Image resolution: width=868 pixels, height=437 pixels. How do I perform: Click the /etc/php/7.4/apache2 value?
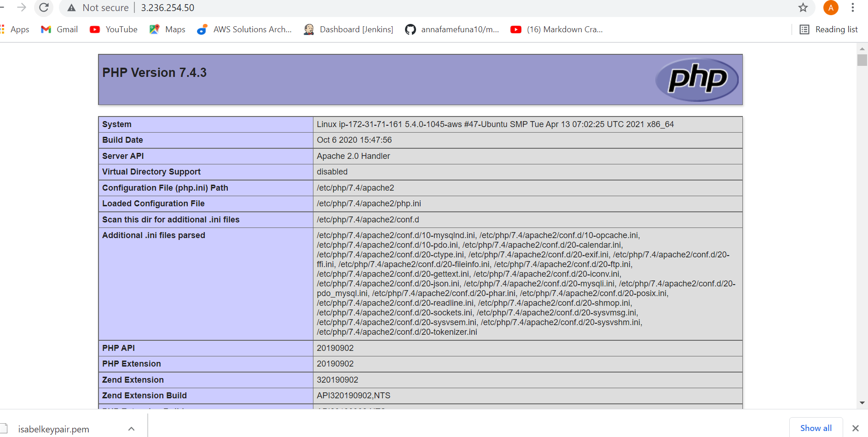coord(355,188)
